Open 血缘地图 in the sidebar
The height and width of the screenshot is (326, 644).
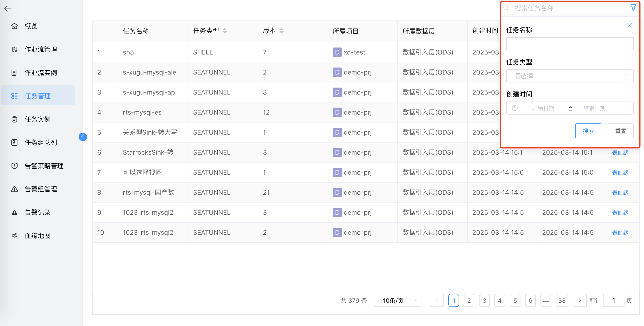click(x=37, y=235)
